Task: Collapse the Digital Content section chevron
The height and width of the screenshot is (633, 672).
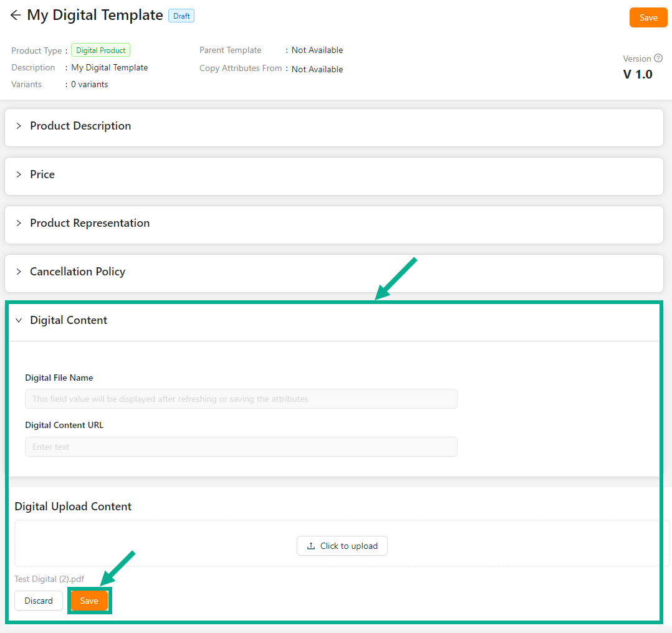Action: click(19, 320)
